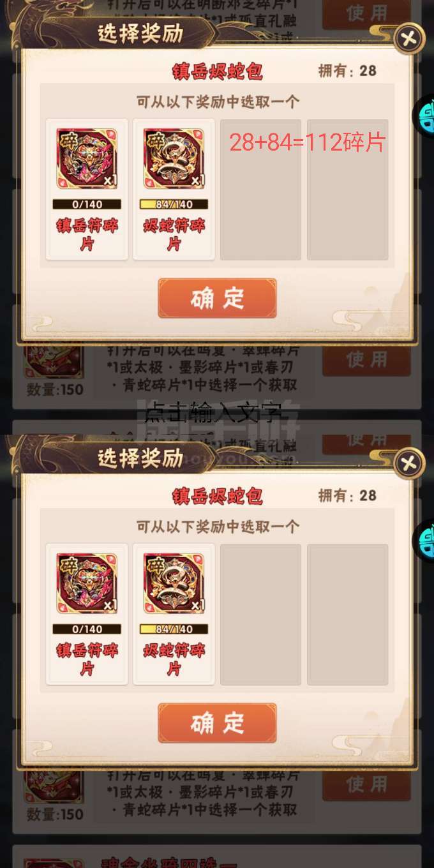The image size is (434, 868).
Task: Close the upper 选择奖励 dialog
Action: [408, 40]
